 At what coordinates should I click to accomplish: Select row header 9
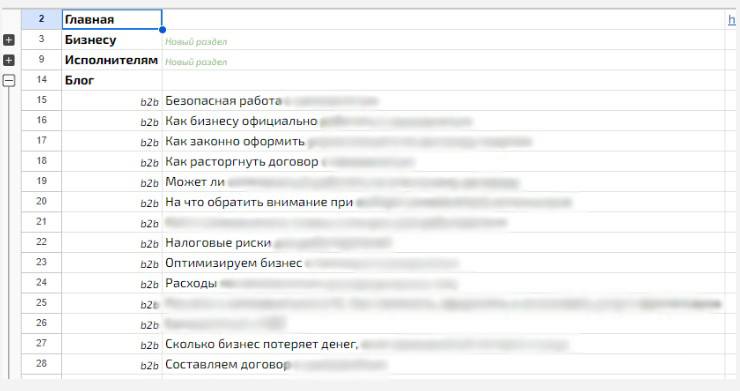42,60
